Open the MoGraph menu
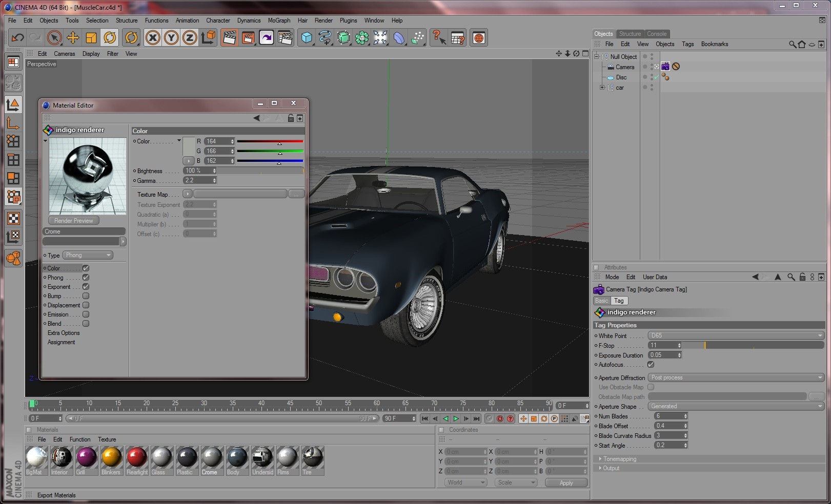The height and width of the screenshot is (504, 831). [279, 20]
